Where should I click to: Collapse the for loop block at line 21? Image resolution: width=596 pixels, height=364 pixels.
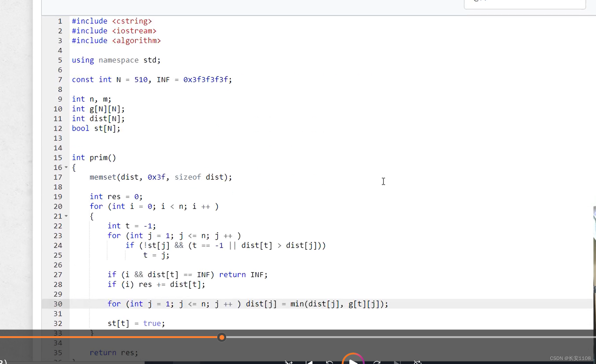(x=66, y=216)
